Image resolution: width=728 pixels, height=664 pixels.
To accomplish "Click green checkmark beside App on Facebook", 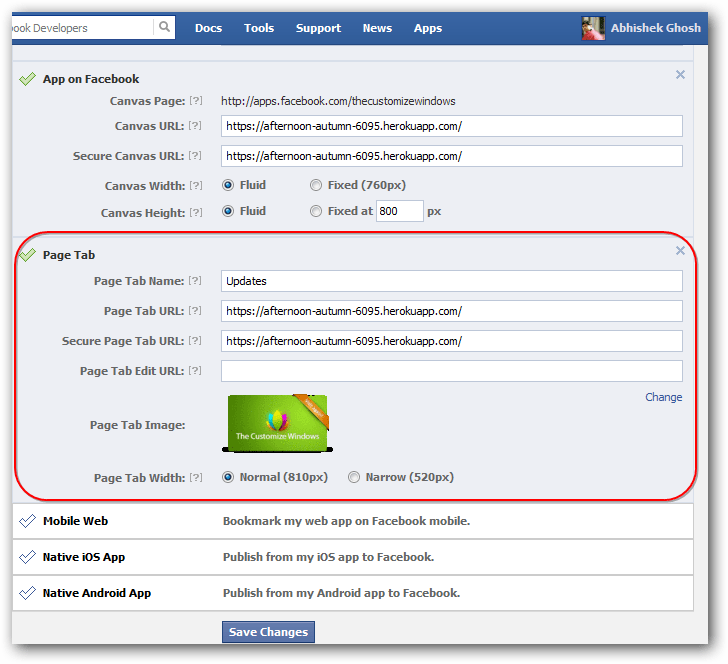I will 27,79.
